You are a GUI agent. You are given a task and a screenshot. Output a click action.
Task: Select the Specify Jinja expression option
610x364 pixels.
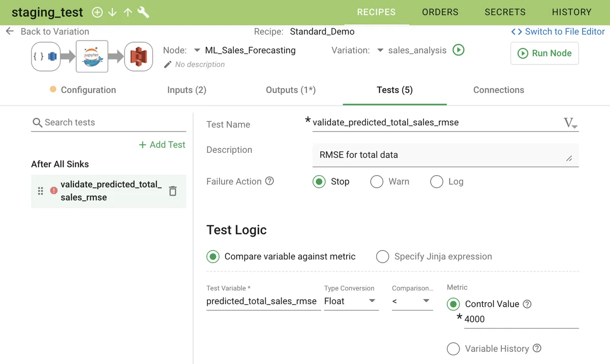[382, 257]
